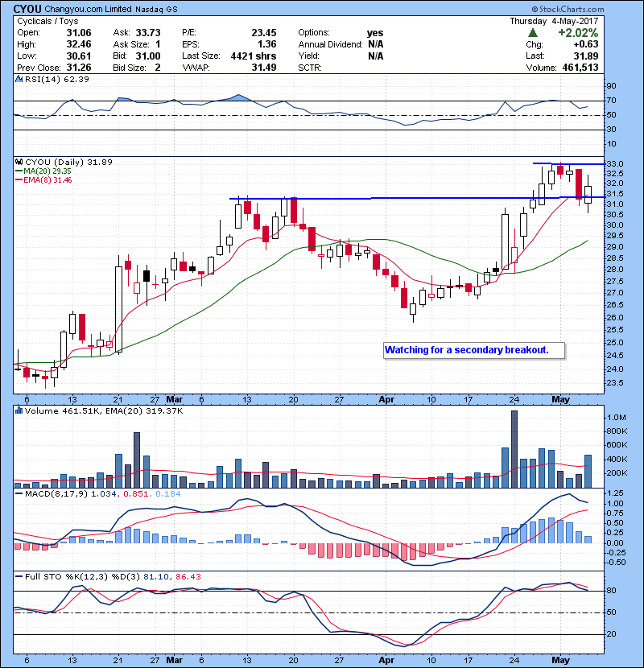Screen dimensions: 644x668
Task: Click the High value 32.46
Action: point(79,44)
